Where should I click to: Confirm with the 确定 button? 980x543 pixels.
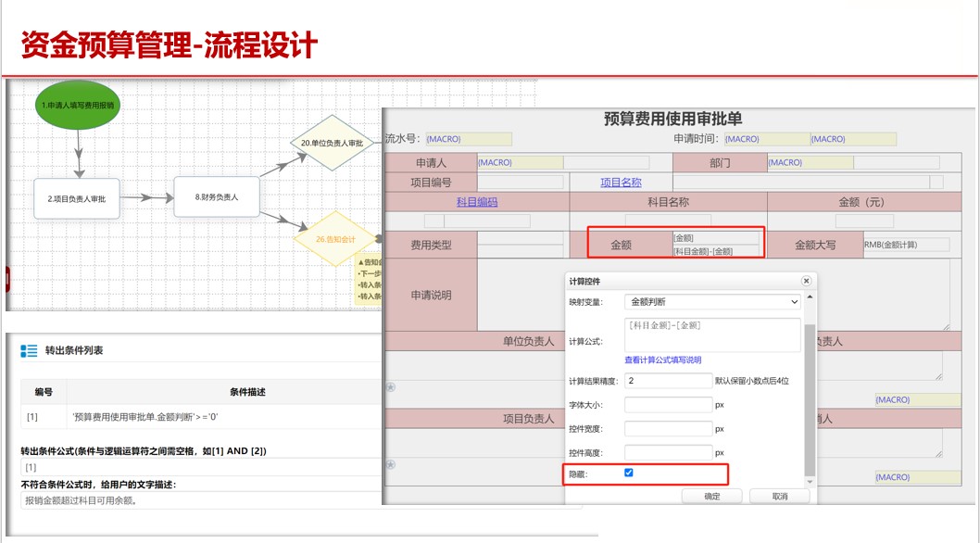pos(712,496)
